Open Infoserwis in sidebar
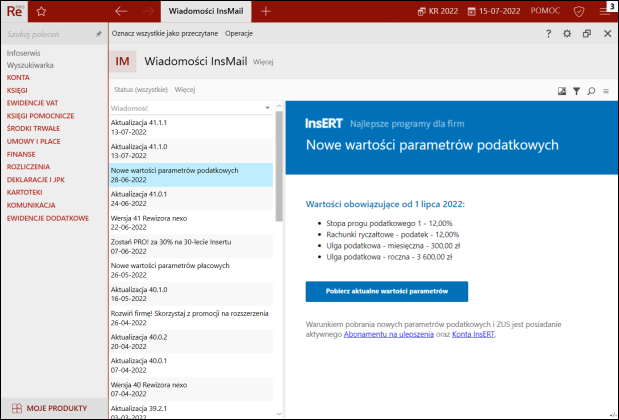This screenshot has height=420, width=619. (23, 53)
